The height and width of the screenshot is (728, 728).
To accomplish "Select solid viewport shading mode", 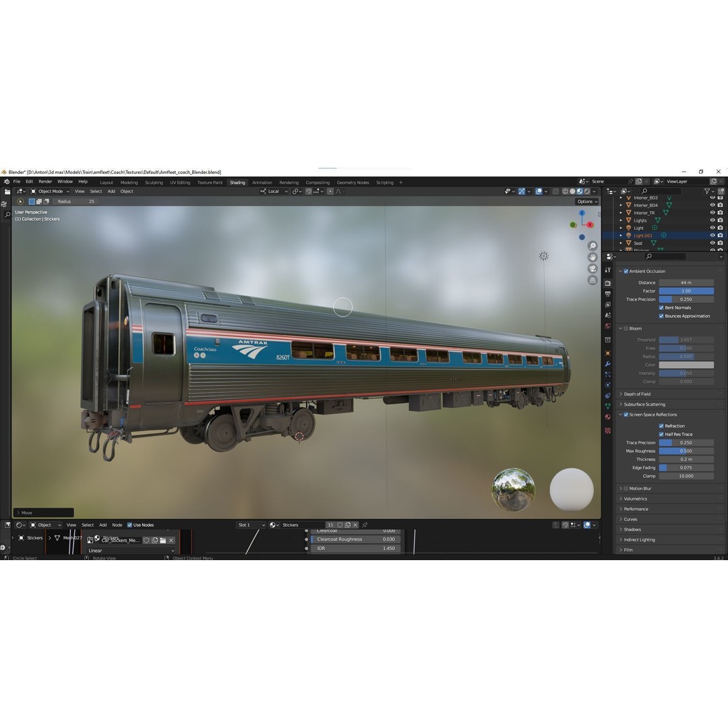I will tap(572, 191).
